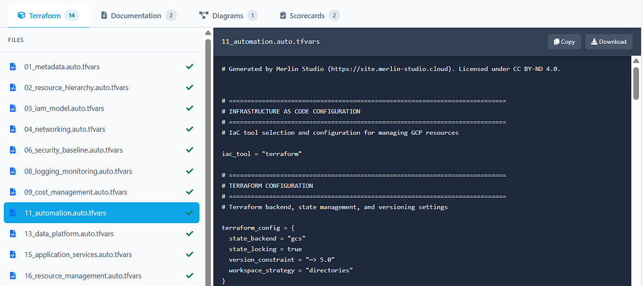The image size is (644, 286).
Task: Open 08_logging_monitoring.auto.tfvars file
Action: click(101, 171)
